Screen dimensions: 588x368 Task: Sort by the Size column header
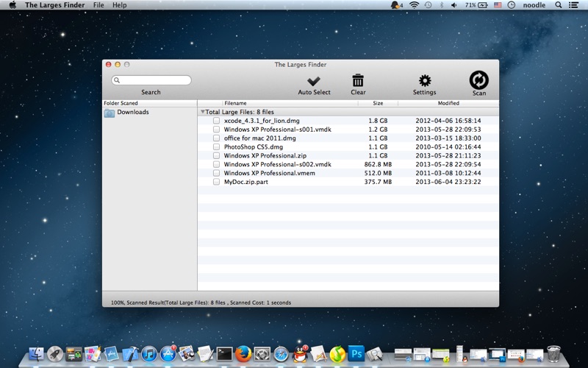pos(378,103)
